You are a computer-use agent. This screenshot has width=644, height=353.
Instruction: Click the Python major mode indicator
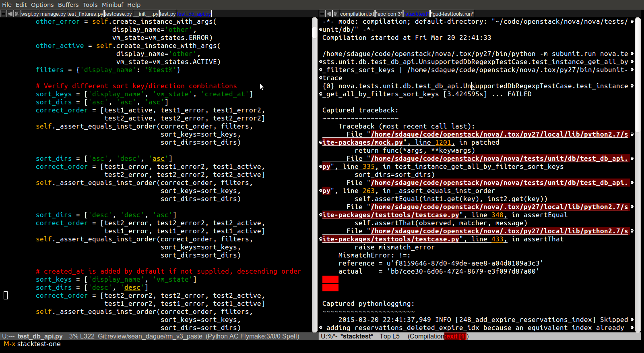pos(218,336)
